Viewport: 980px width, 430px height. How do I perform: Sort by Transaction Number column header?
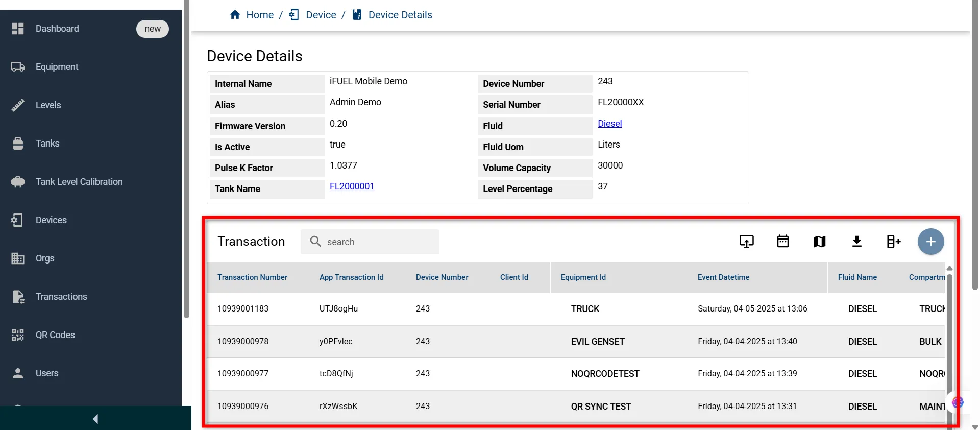point(252,277)
